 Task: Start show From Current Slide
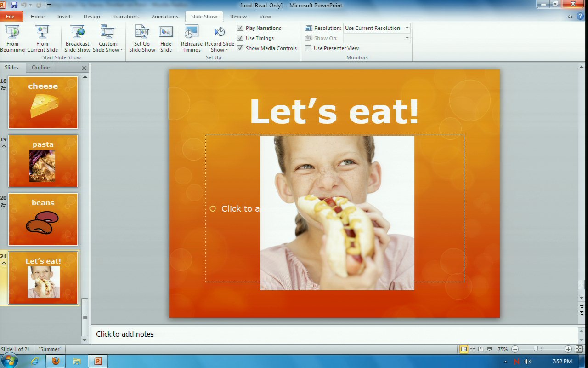(x=42, y=39)
